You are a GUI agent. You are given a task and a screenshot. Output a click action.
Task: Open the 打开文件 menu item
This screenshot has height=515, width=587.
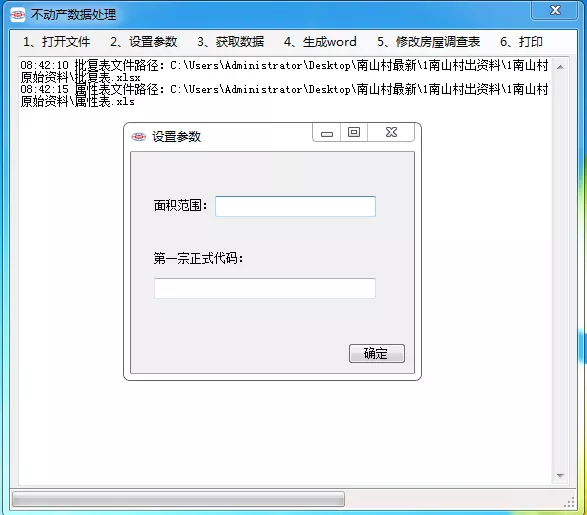[x=57, y=42]
